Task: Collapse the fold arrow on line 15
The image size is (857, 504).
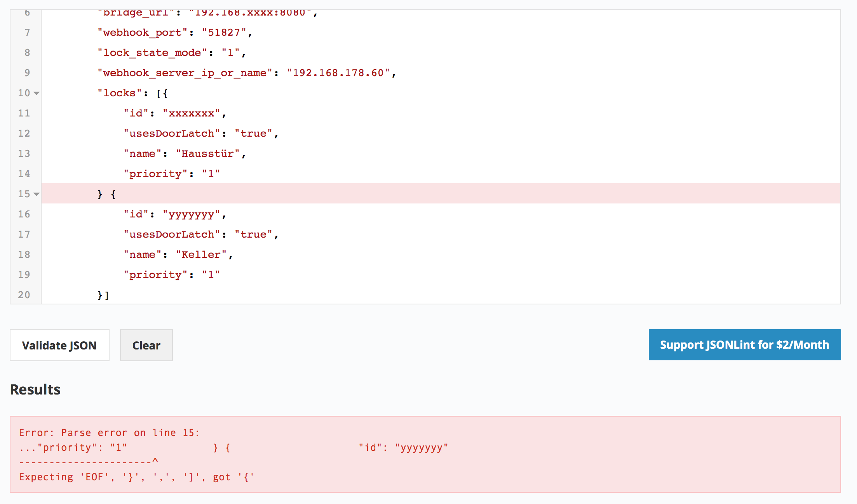Action: click(37, 194)
